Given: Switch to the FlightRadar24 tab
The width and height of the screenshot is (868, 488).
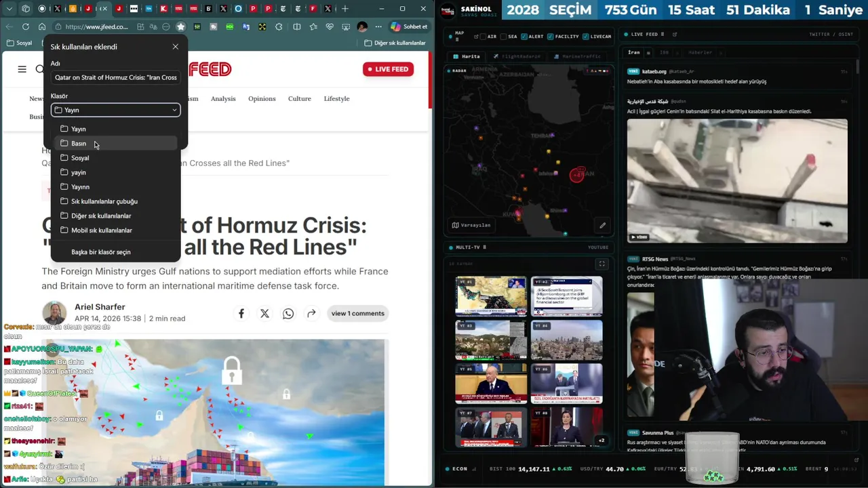Looking at the screenshot, I should coord(518,56).
